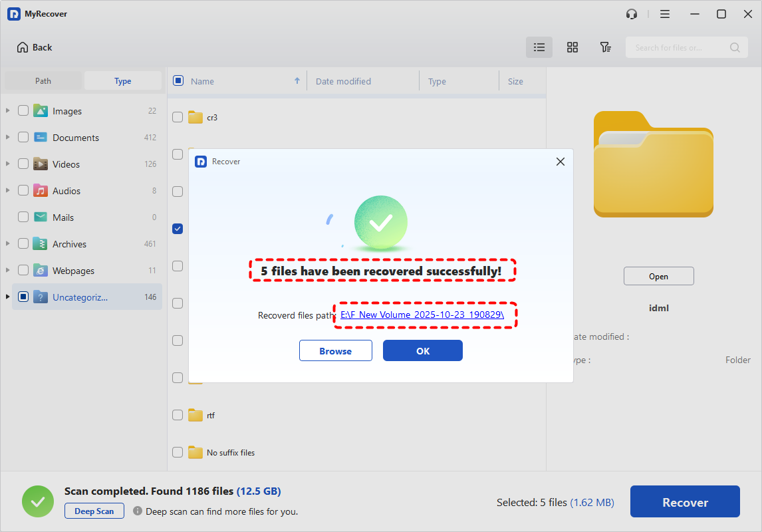
Task: Close the Recover dialog
Action: [560, 162]
